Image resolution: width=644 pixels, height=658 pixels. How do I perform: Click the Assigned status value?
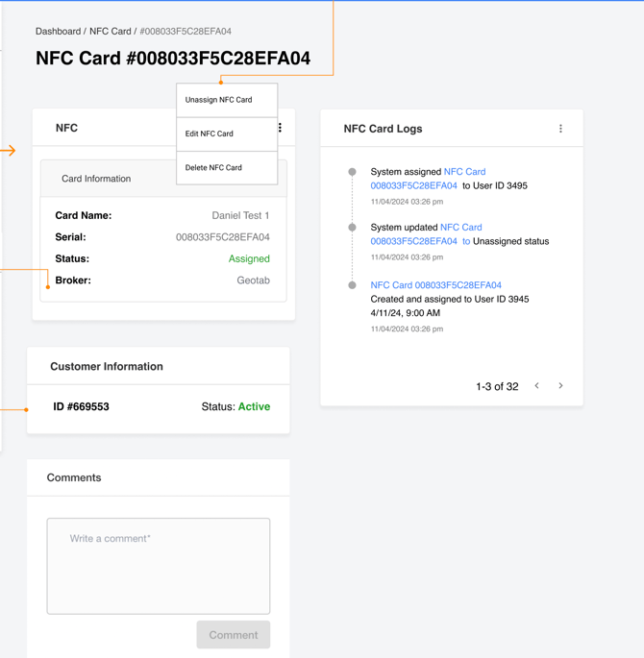249,259
